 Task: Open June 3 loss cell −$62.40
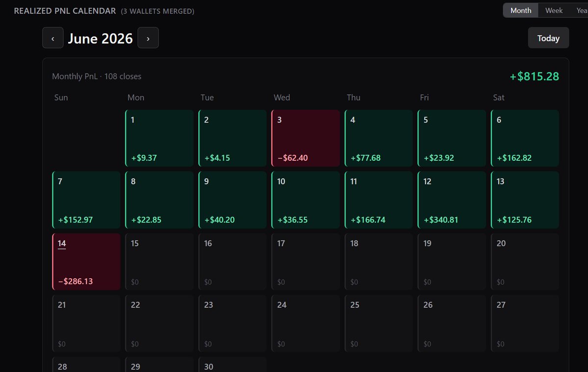[306, 138]
